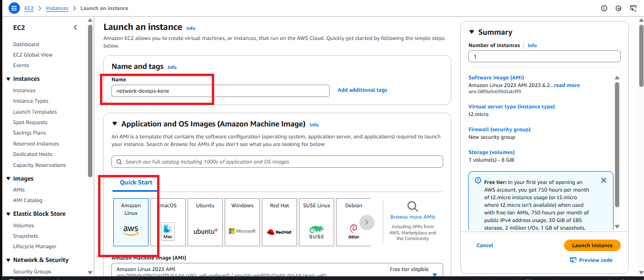Collapse Application and OS Images section
The width and height of the screenshot is (644, 280).
(x=115, y=124)
